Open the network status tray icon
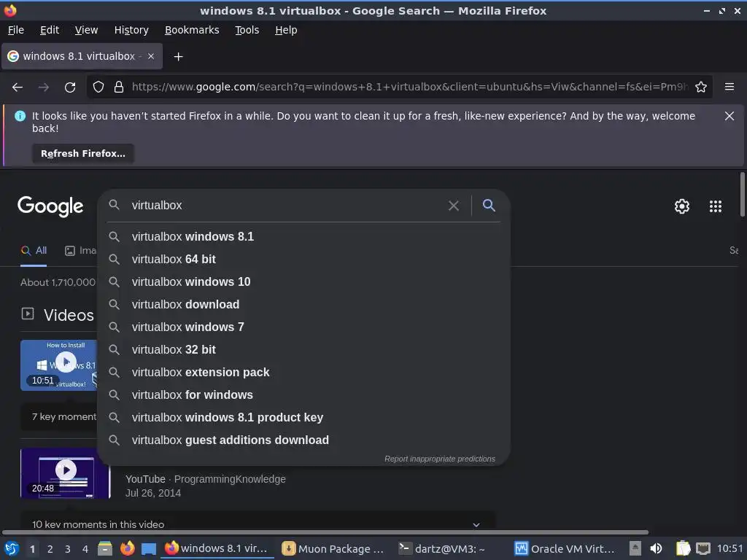Image resolution: width=747 pixels, height=560 pixels. click(x=703, y=548)
